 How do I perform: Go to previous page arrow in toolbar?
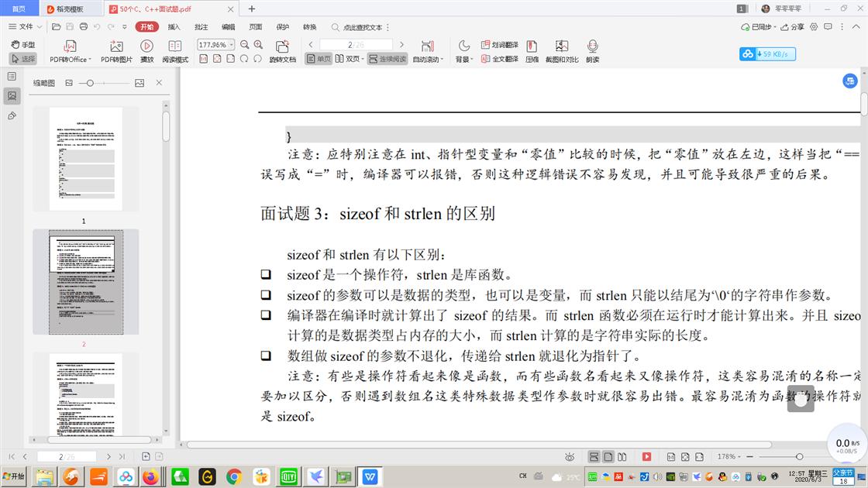311,45
